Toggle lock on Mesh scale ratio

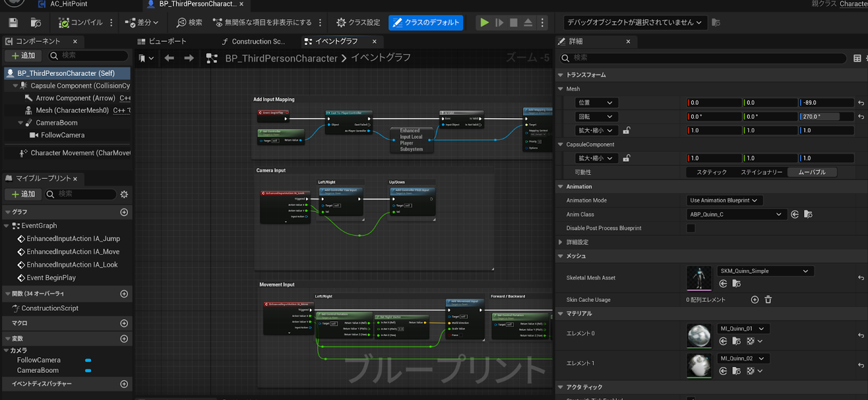click(x=627, y=130)
